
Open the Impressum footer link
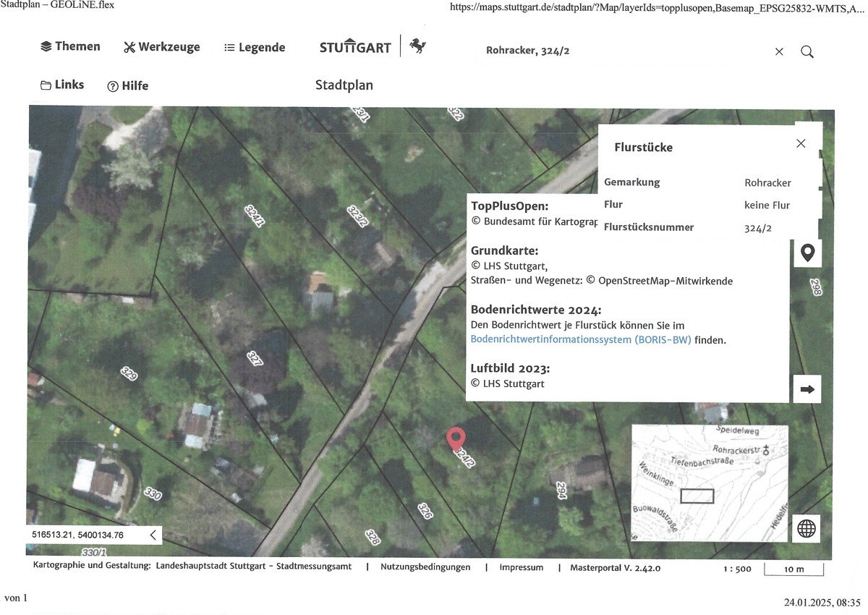521,568
